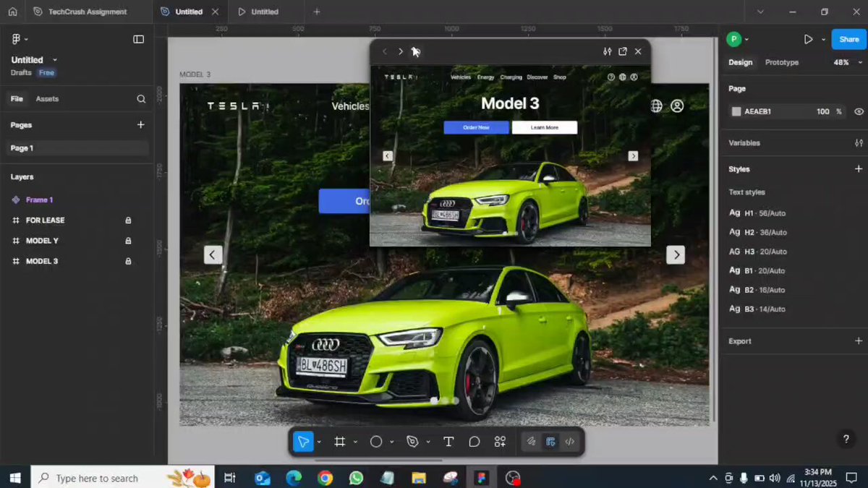
Task: Switch to the Prototype tab
Action: 782,62
